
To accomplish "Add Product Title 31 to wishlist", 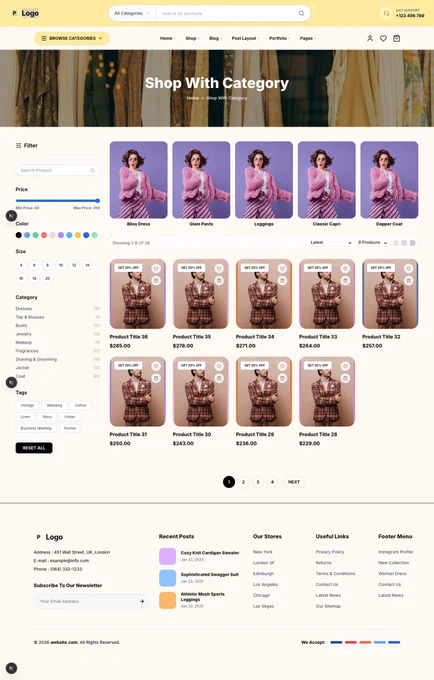I will click(x=156, y=366).
